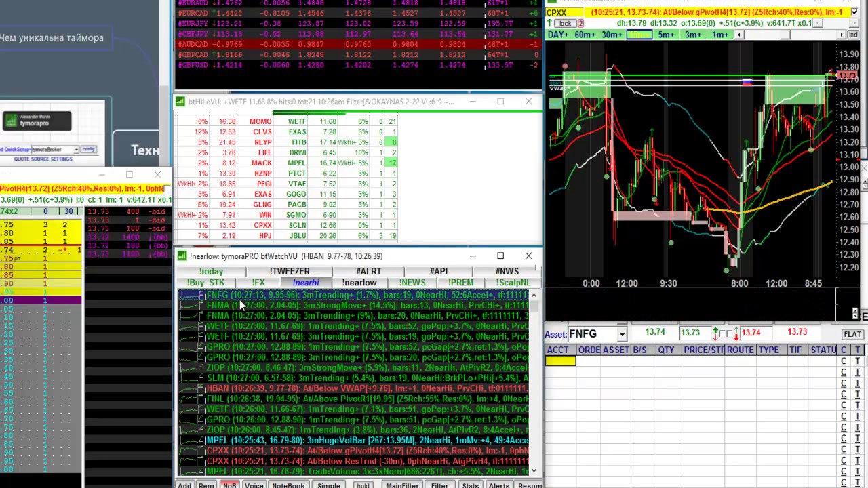Click the mini chart thumbnail on the FNFG row
868x488 pixels.
tap(192, 296)
